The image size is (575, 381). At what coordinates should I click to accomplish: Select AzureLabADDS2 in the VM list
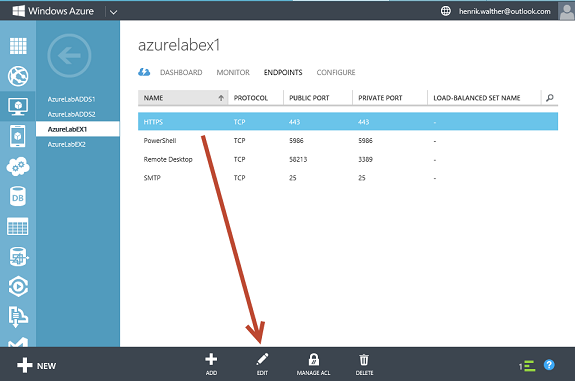[72, 114]
